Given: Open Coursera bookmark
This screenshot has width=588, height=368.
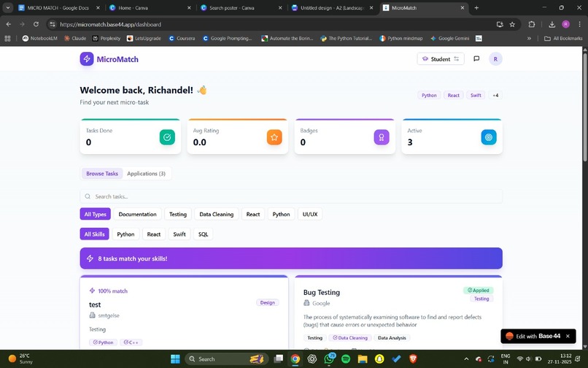Looking at the screenshot, I should (182, 38).
